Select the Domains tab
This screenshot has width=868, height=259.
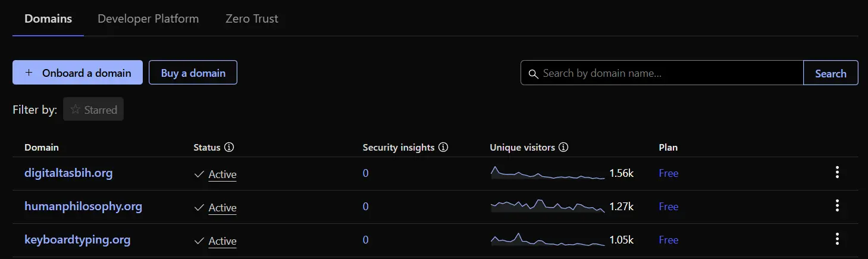(48, 18)
